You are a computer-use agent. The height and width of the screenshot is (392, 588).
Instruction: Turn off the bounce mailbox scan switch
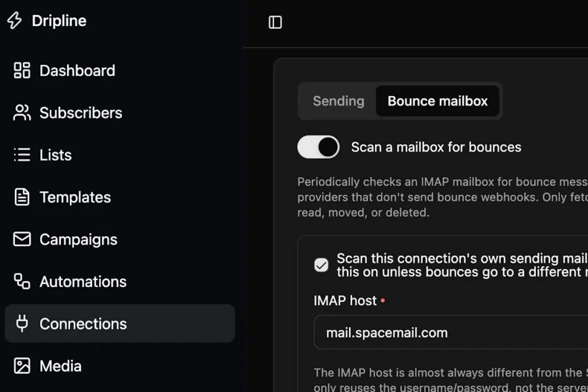coord(318,147)
